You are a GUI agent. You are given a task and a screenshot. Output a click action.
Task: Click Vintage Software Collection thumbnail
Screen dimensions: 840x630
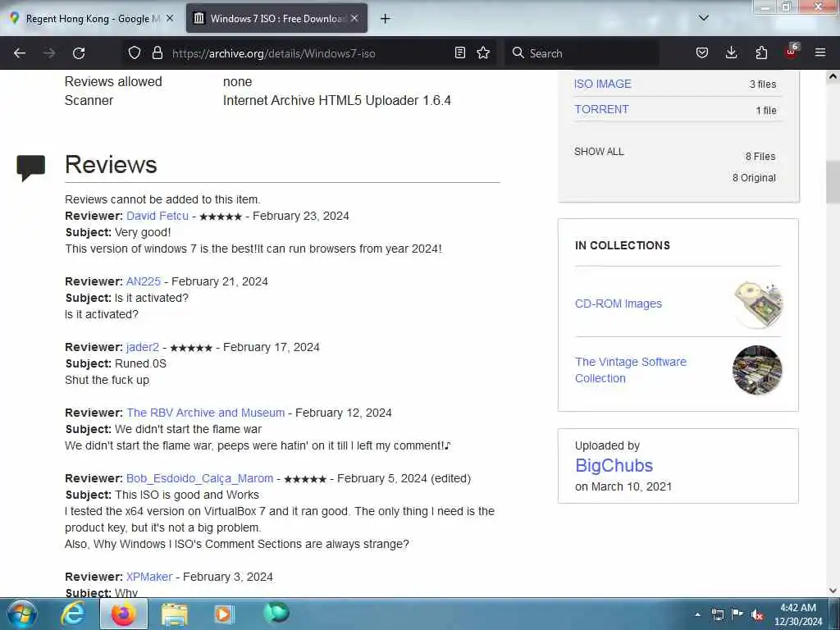pos(757,370)
